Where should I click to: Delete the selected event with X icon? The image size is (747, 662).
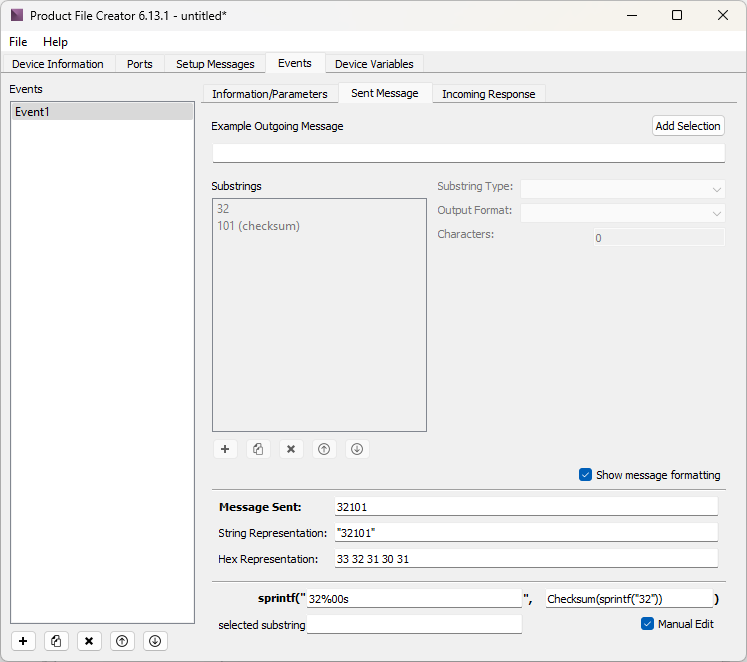(x=89, y=641)
